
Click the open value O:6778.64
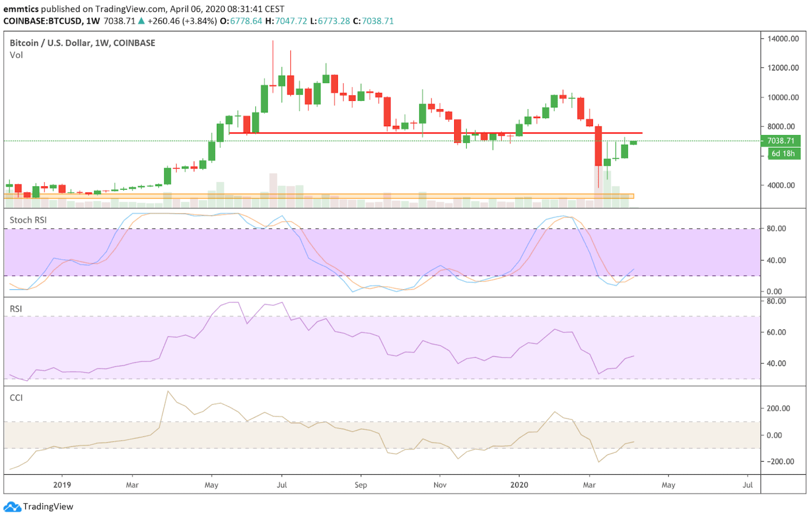click(x=241, y=21)
